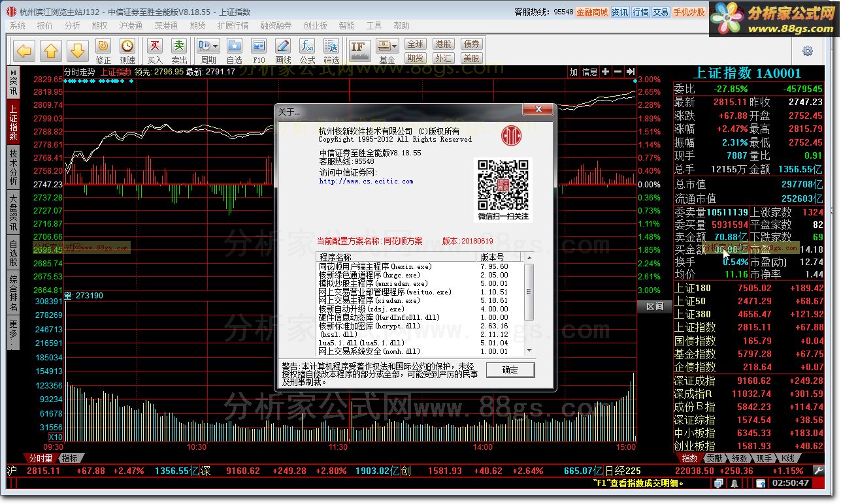The height and width of the screenshot is (504, 841).
Task: Open the 基金 fund dropdown
Action: (x=387, y=51)
